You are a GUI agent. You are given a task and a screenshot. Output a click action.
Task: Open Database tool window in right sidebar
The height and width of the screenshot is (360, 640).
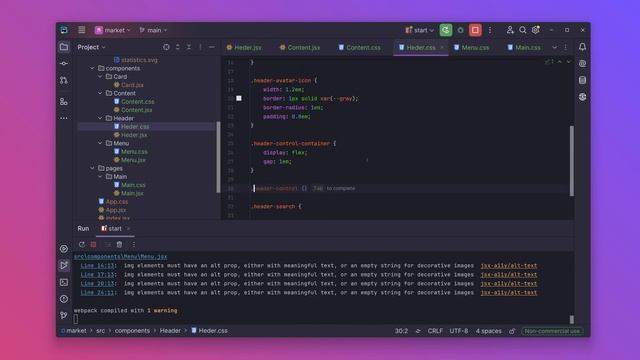point(582,80)
